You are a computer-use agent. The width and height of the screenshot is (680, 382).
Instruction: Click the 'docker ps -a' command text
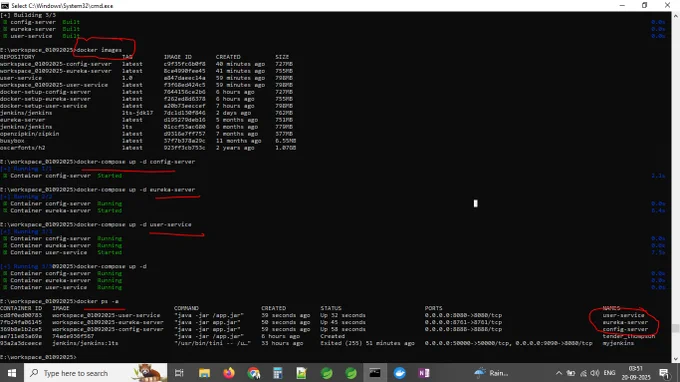98,301
